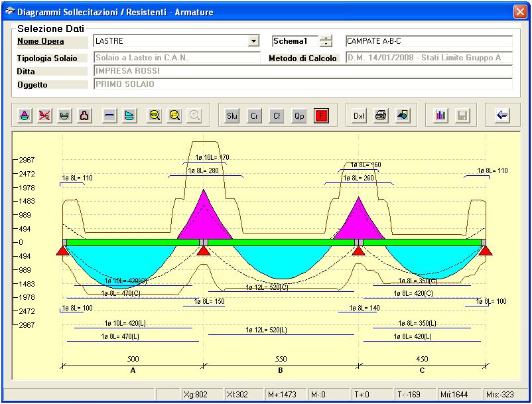Close the Diagrammi Sollecitazioni window

coord(520,12)
